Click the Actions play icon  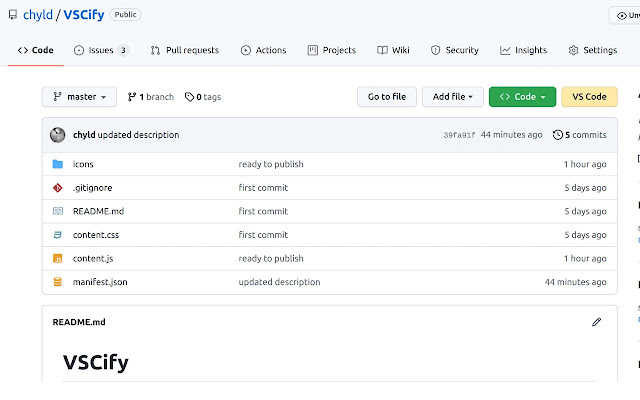point(246,50)
